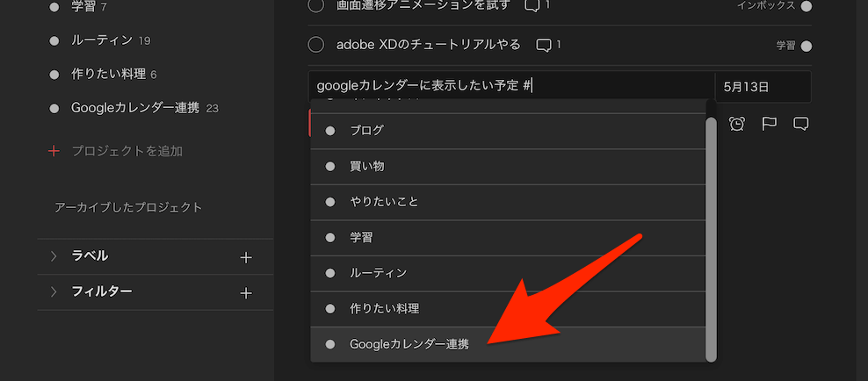The width and height of the screenshot is (868, 381).
Task: Click the 画面遷移アニメーションを試す task title
Action: 423,5
